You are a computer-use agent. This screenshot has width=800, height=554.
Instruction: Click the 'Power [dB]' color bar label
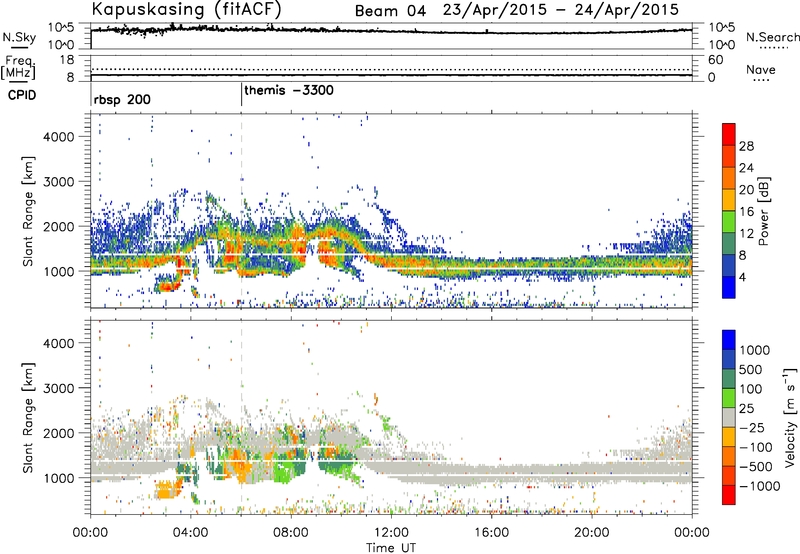pos(764,211)
